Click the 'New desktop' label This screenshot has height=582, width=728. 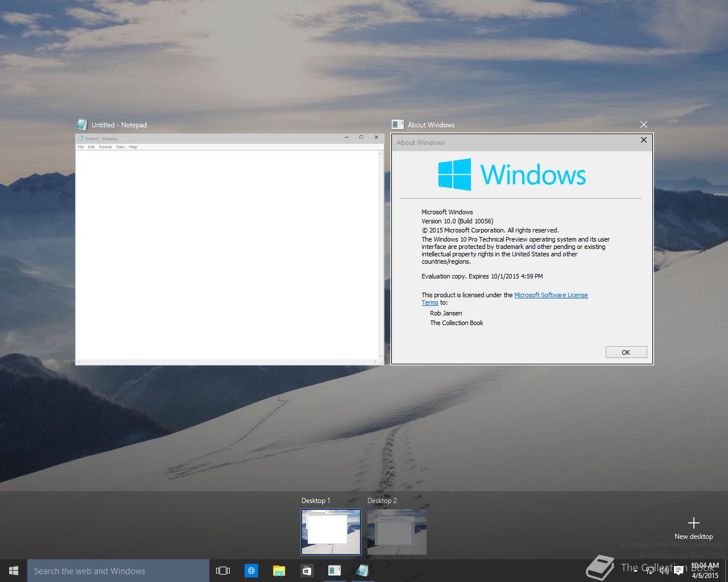(693, 537)
